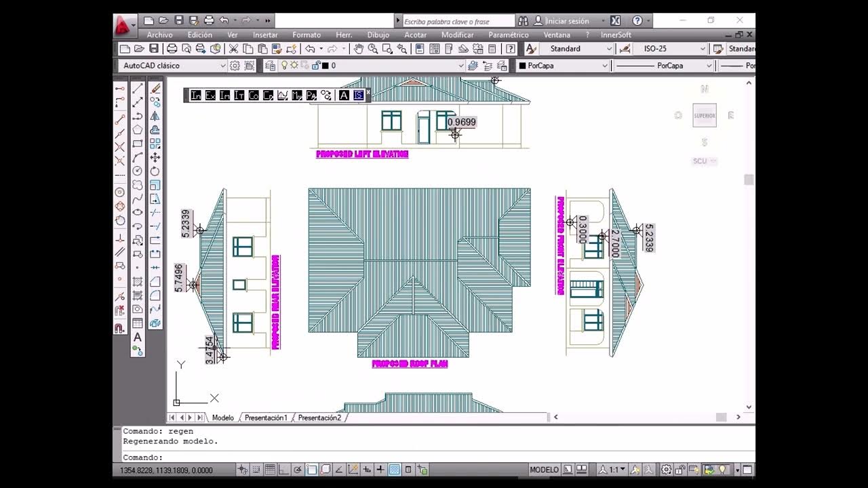Click the Autodesk Exchange X icon
Screen dimensions: 868x488
615,20
